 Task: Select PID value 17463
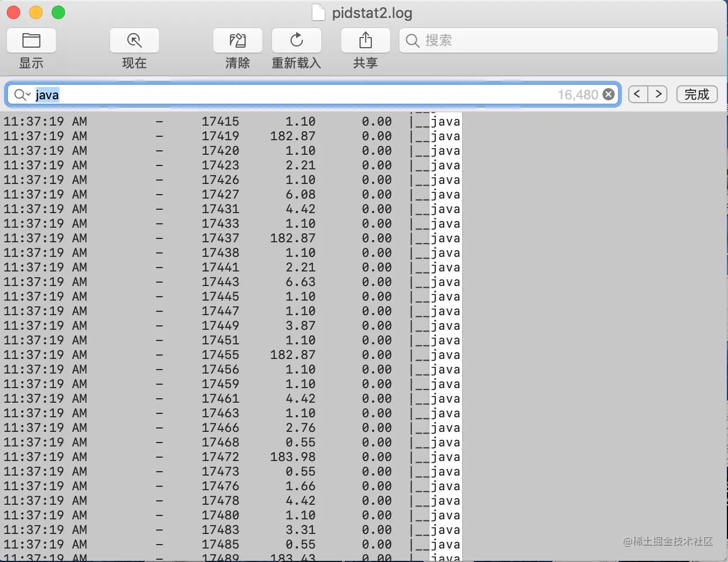point(220,413)
